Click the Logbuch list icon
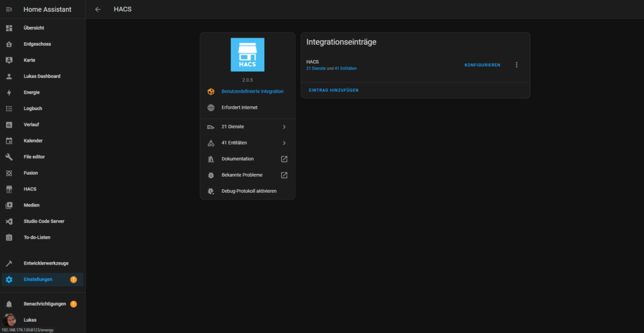The height and width of the screenshot is (333, 644). pos(9,109)
